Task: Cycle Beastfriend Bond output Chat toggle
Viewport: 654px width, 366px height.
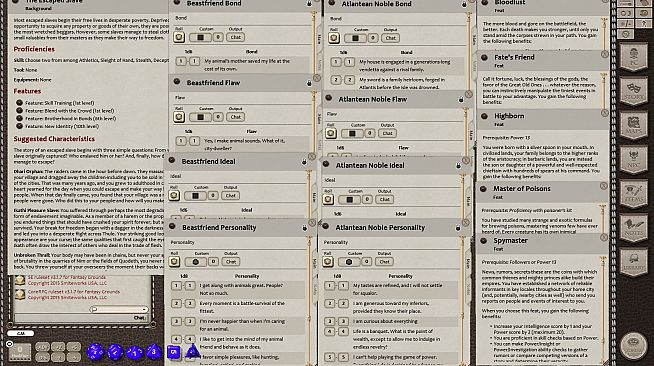Action: tap(236, 37)
